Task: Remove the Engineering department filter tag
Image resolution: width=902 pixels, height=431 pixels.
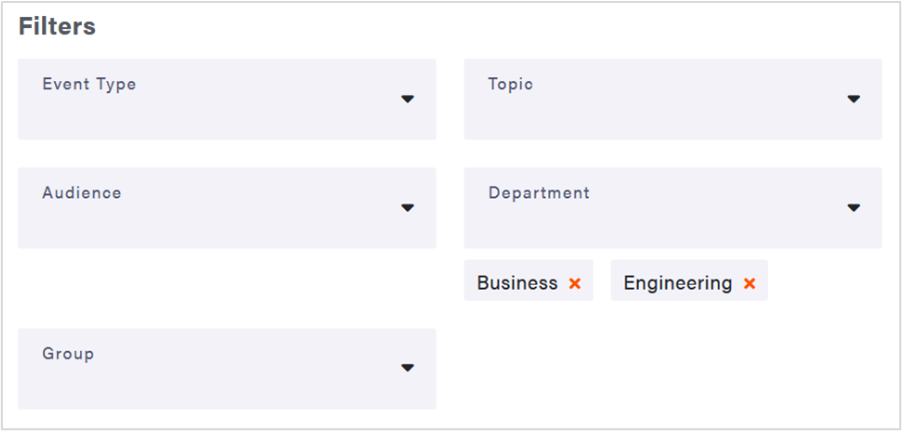Action: click(x=749, y=284)
